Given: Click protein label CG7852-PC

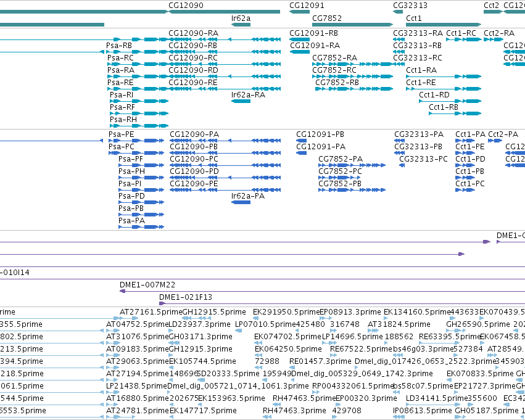Looking at the screenshot, I should point(340,171).
